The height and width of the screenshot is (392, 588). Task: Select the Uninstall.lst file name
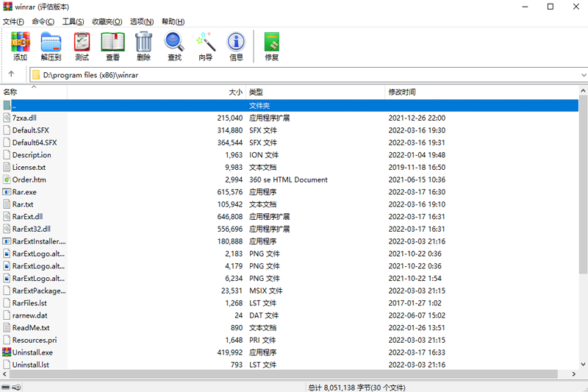point(31,365)
